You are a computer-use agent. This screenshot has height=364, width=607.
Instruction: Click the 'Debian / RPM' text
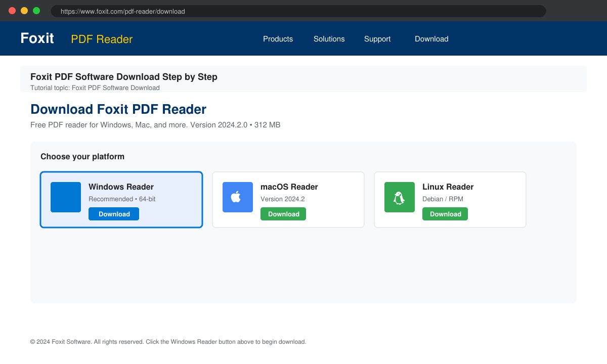pyautogui.click(x=443, y=199)
